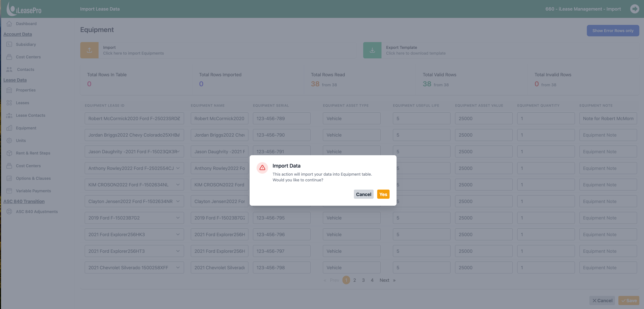
Task: Open Dashboard home icon
Action: [9, 24]
